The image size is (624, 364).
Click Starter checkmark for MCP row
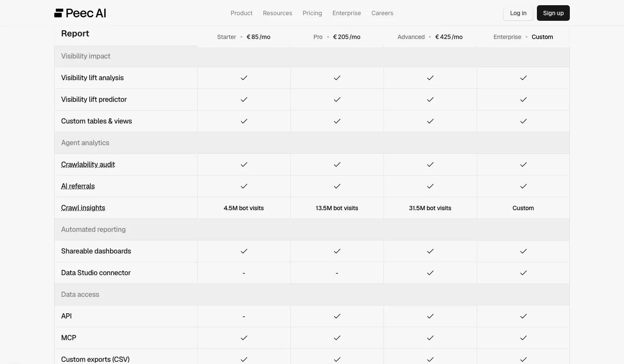(244, 338)
